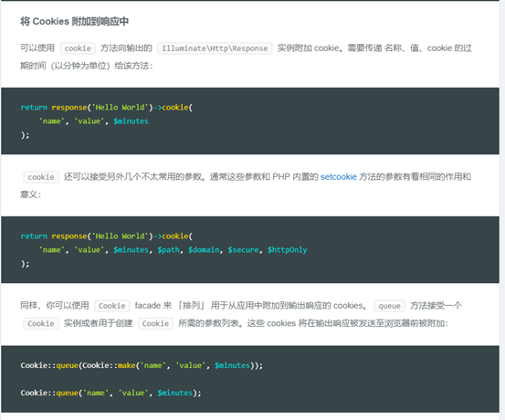505x420 pixels.
Task: Click $secure parameter in the code block
Action: click(x=244, y=250)
